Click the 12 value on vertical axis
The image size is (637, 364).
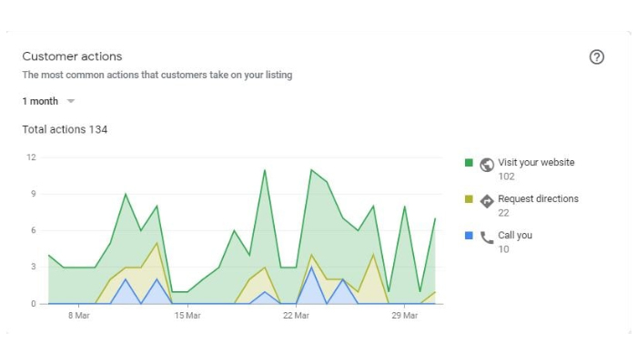30,157
